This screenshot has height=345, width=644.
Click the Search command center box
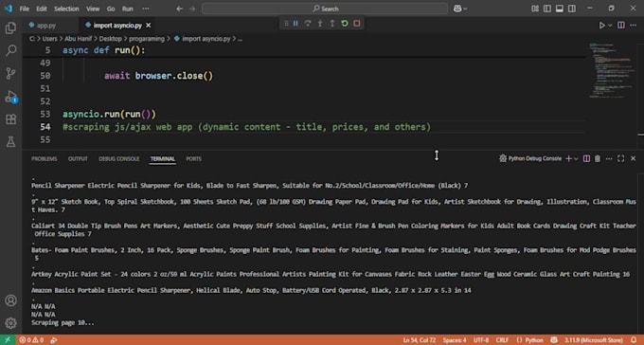click(325, 9)
